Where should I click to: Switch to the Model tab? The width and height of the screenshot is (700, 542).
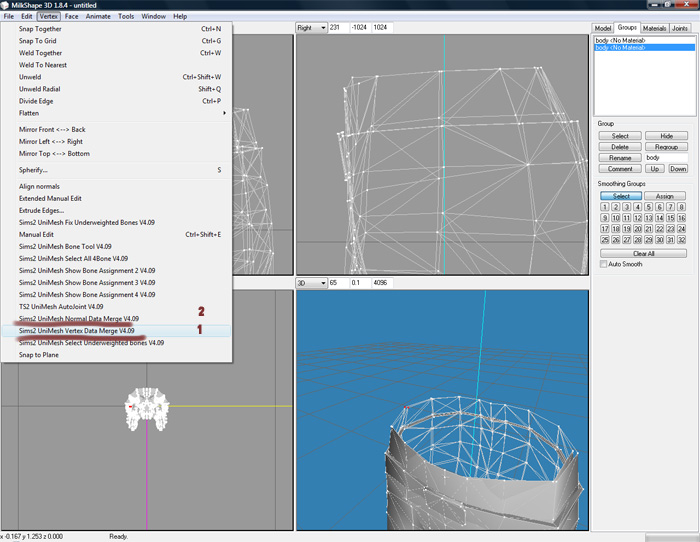click(x=603, y=28)
